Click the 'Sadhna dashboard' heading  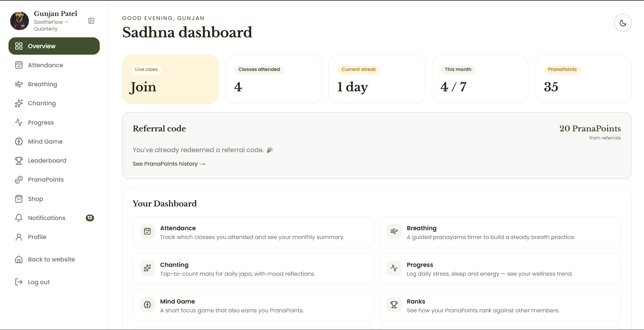[187, 33]
